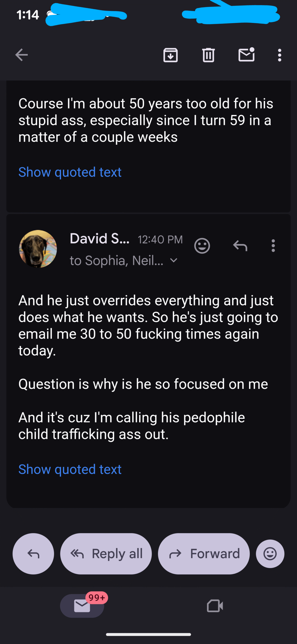Add emoji reaction to David's message
Screen dimensions: 297x644
202,246
